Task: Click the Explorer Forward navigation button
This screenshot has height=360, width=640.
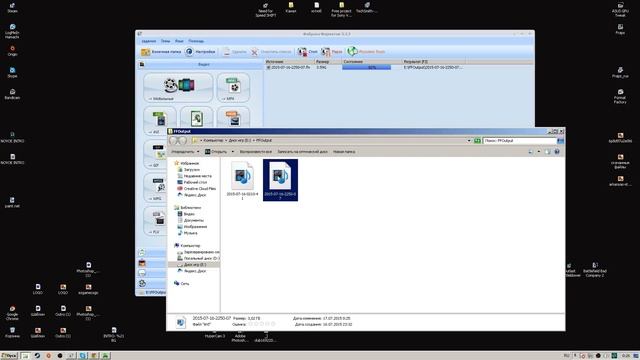Action: pyautogui.click(x=183, y=140)
